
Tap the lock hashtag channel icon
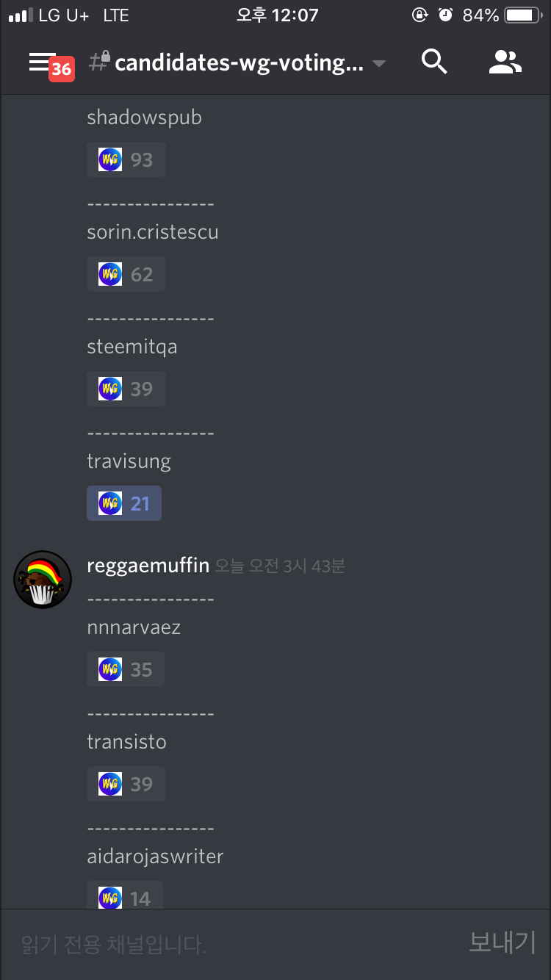tap(99, 62)
